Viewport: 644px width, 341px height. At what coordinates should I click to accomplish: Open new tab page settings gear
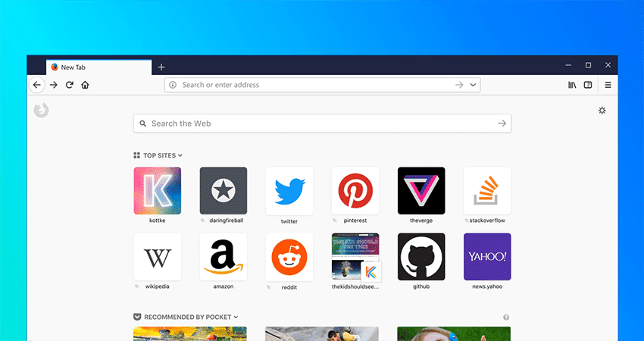(602, 110)
